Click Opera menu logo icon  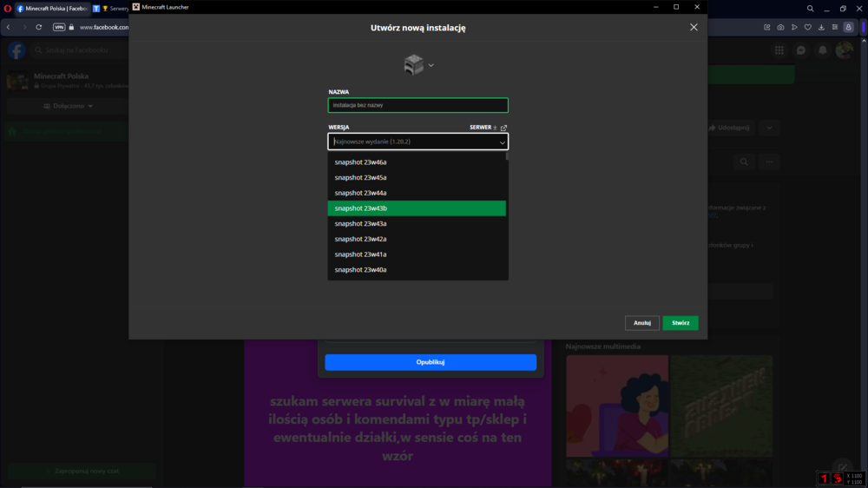point(7,9)
